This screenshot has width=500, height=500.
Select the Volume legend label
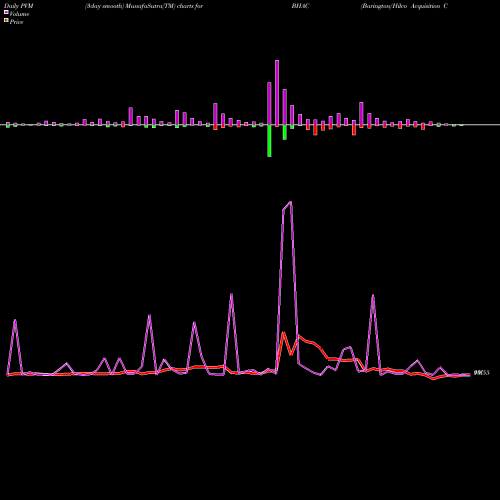click(x=19, y=14)
